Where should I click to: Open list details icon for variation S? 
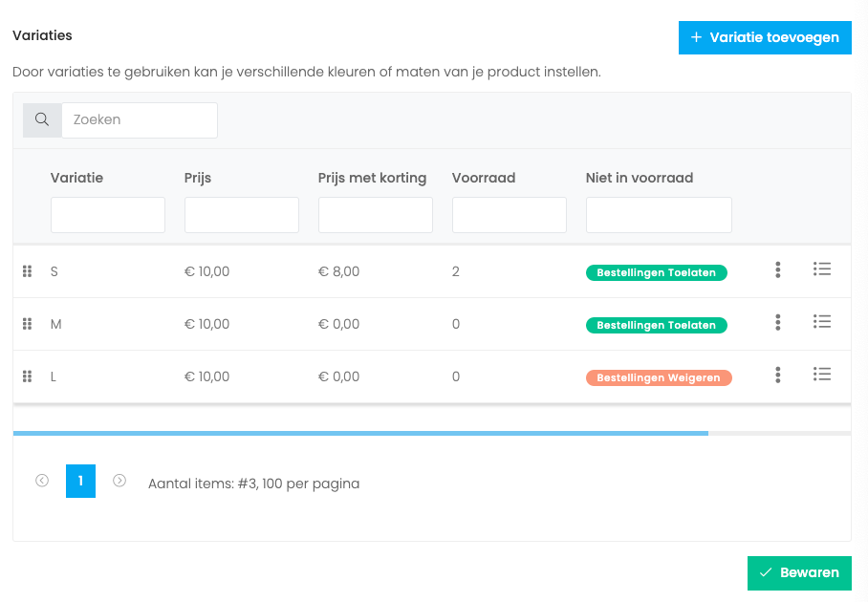(822, 269)
